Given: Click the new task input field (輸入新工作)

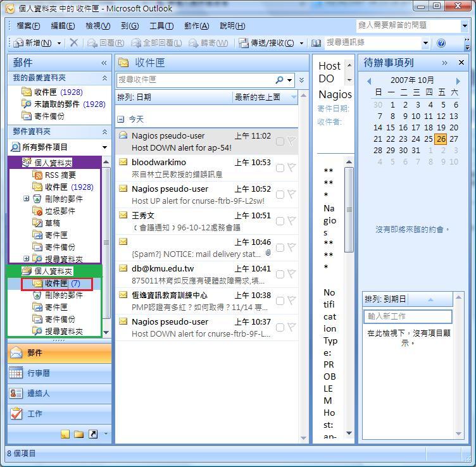Looking at the screenshot, I should tap(408, 316).
